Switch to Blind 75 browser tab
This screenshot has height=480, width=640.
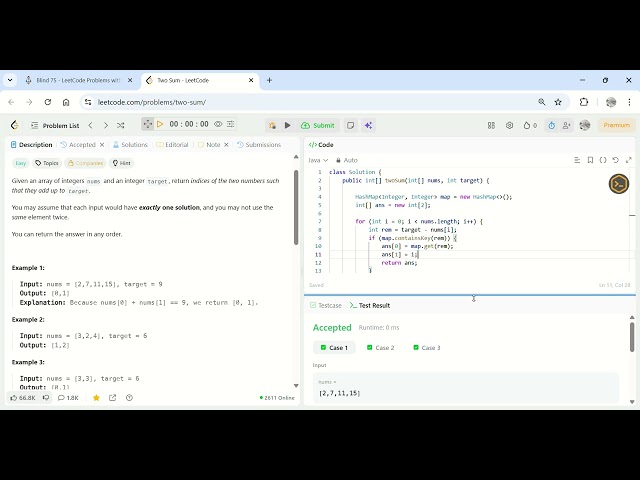79,80
